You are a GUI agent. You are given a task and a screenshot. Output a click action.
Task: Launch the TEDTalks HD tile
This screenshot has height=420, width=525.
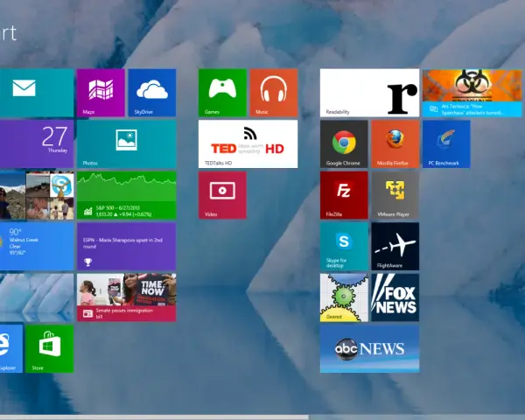(x=248, y=144)
